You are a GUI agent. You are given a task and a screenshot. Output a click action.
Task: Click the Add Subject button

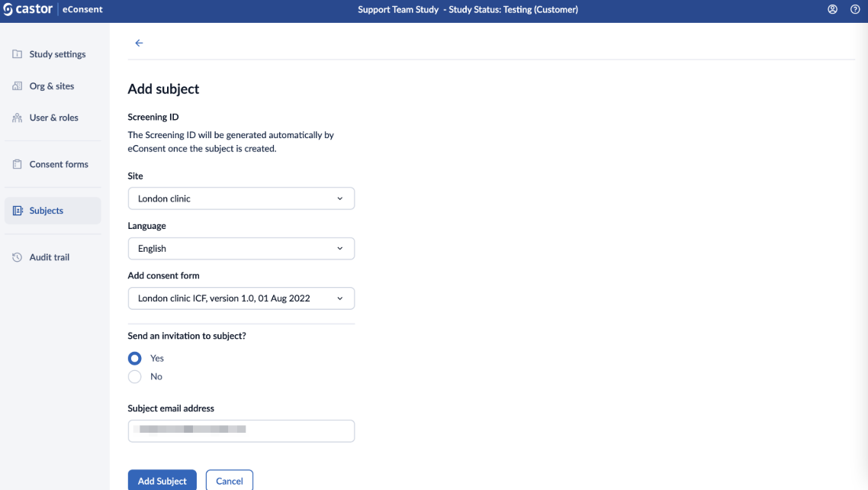(x=162, y=481)
